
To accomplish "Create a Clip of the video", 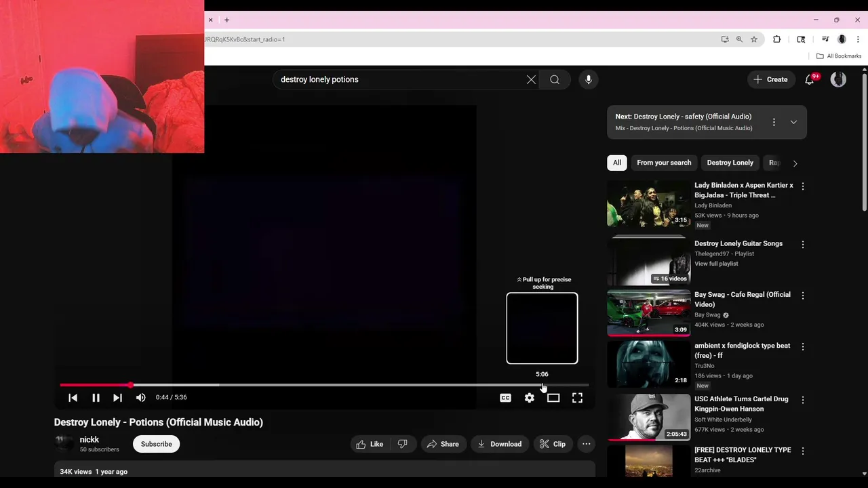I will [x=553, y=444].
